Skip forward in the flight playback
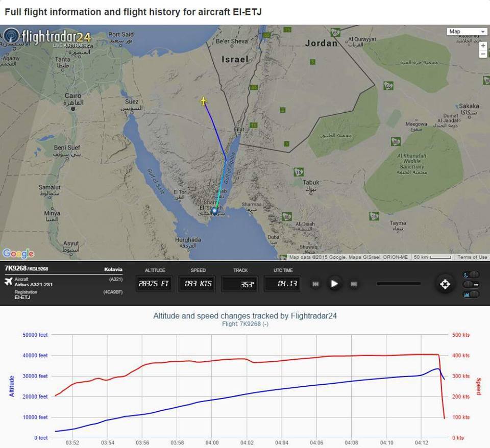The image size is (490, 448). pyautogui.click(x=353, y=284)
